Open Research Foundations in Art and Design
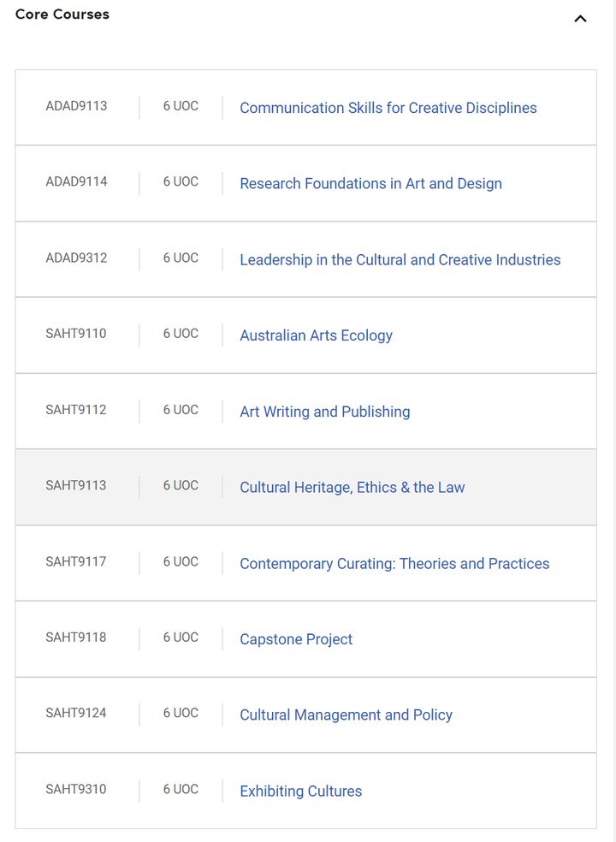Screen dimensions: 616x842 (370, 184)
